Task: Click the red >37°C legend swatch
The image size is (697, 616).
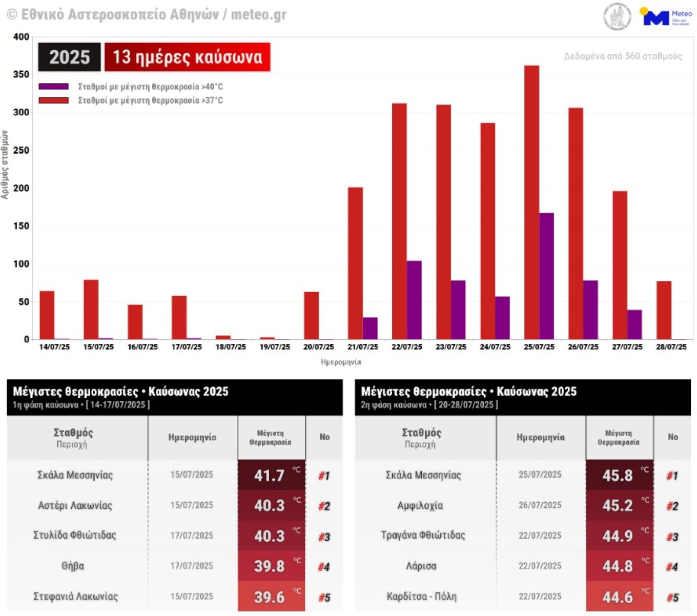Action: coord(54,100)
